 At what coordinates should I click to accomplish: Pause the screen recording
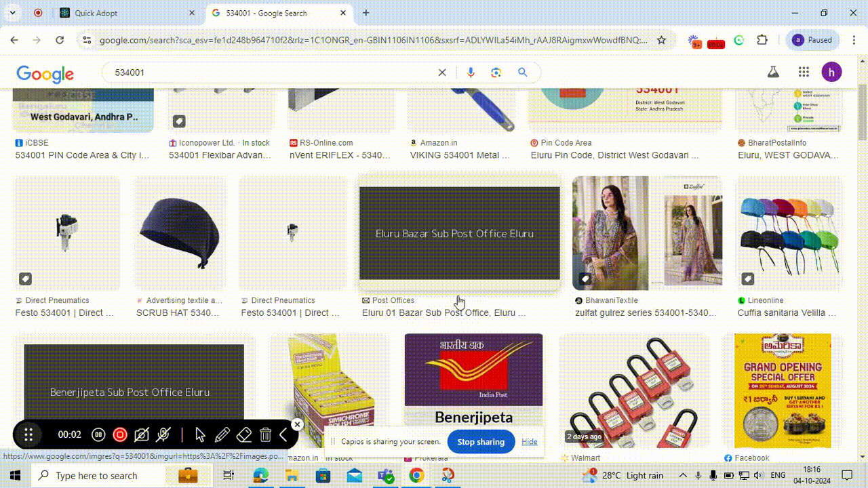[98, 435]
